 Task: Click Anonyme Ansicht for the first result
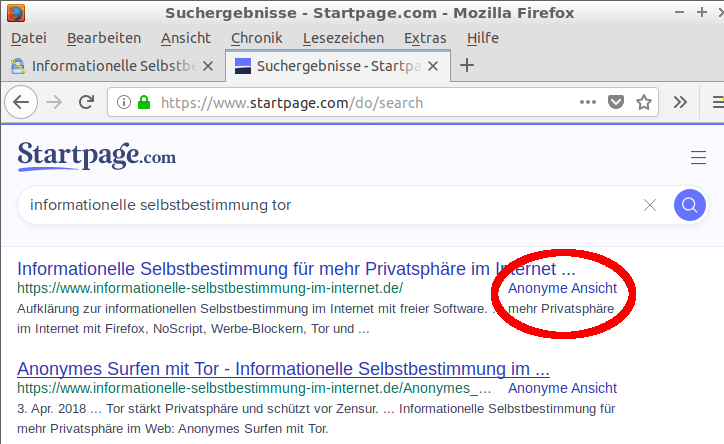[x=562, y=288]
